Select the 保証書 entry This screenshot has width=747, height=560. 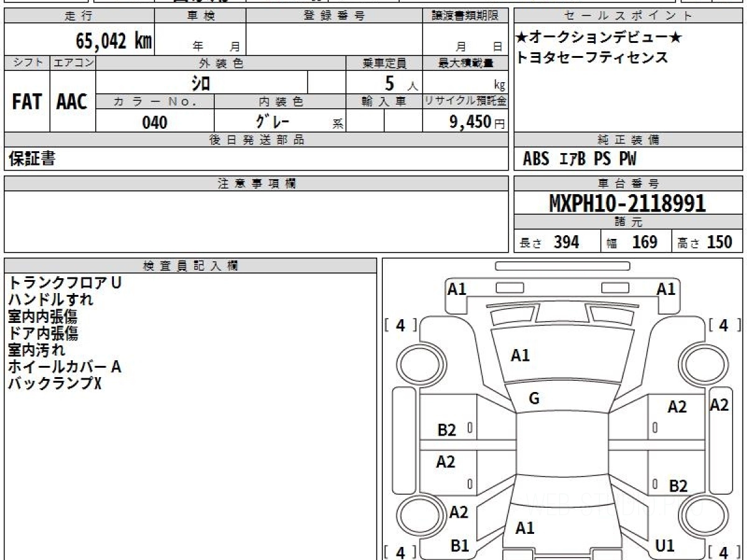(x=32, y=159)
